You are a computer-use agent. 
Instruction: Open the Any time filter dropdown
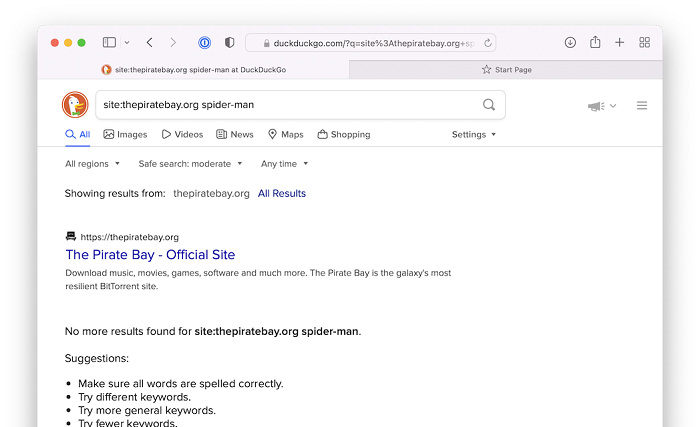click(284, 163)
